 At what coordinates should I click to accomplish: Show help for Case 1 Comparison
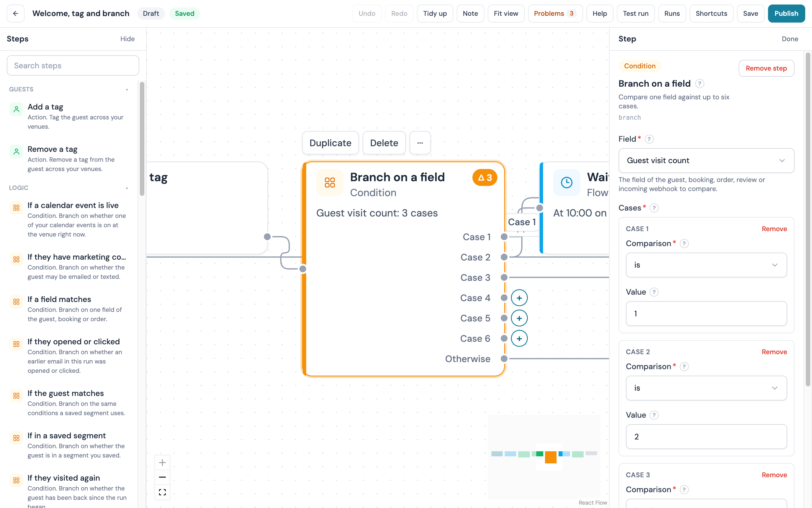coord(684,244)
